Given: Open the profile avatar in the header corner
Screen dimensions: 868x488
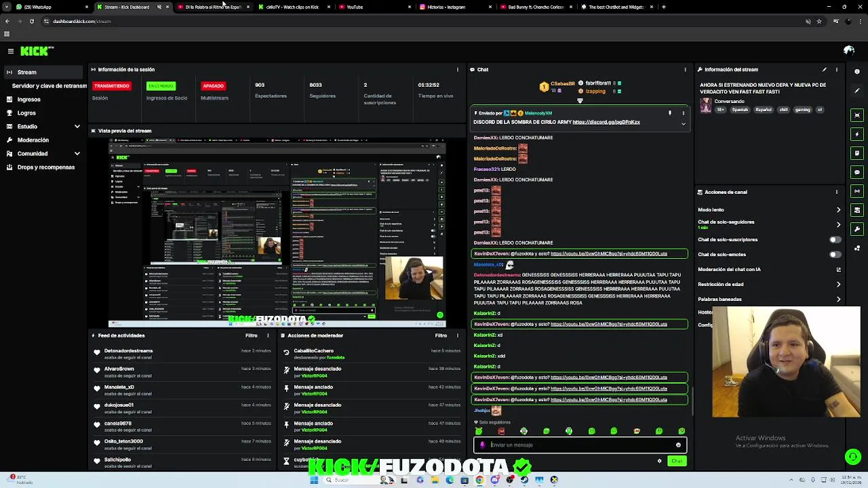Looking at the screenshot, I should click(x=848, y=51).
